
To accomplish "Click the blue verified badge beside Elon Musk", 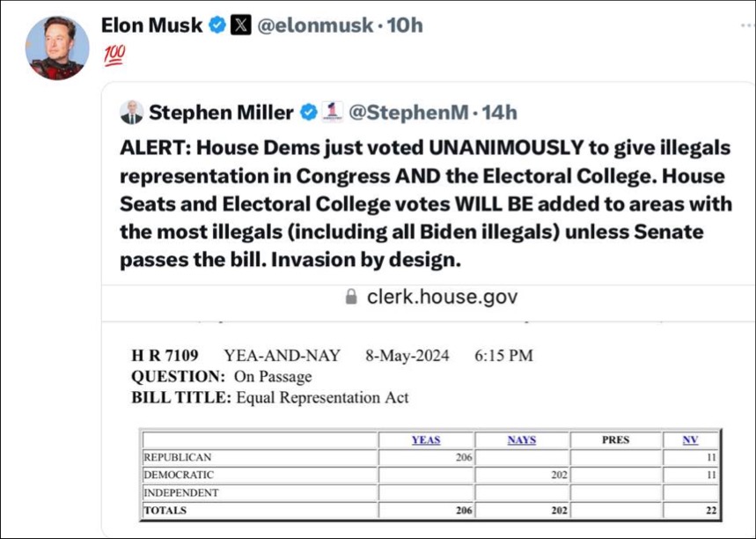I will coord(218,25).
